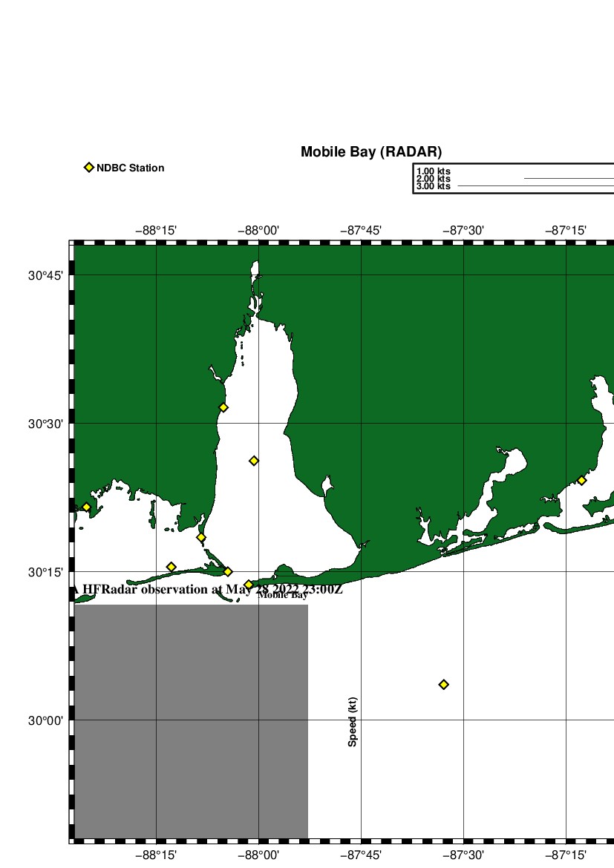The height and width of the screenshot is (868, 614).
Task: Click the bottom -87°30' longitude label
Action: click(463, 855)
